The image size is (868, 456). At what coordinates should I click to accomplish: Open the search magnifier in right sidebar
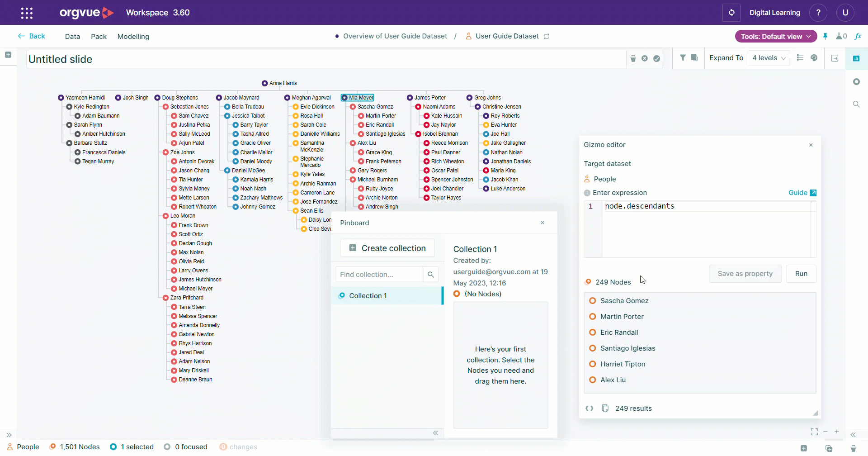pos(856,104)
